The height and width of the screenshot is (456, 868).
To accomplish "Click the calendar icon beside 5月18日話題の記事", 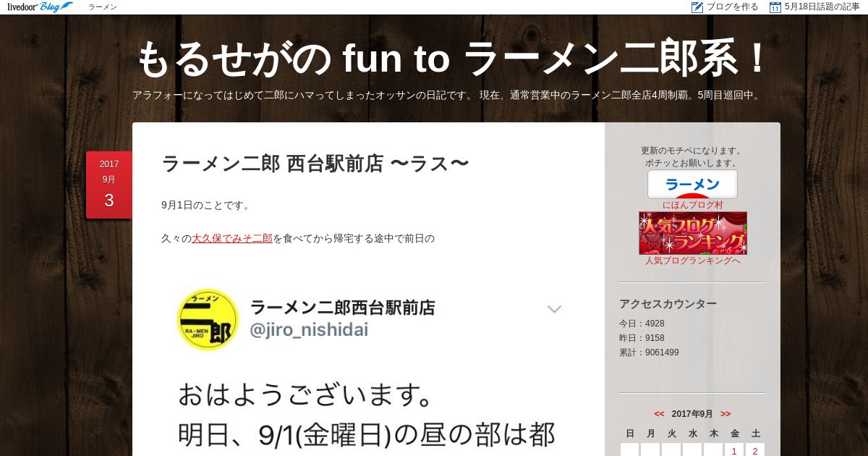I will (775, 7).
